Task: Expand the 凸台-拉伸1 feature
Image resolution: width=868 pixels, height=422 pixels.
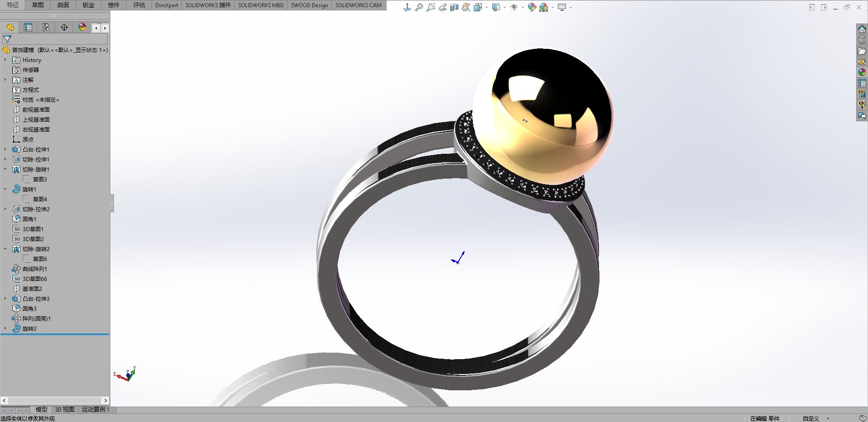Action: [x=5, y=149]
